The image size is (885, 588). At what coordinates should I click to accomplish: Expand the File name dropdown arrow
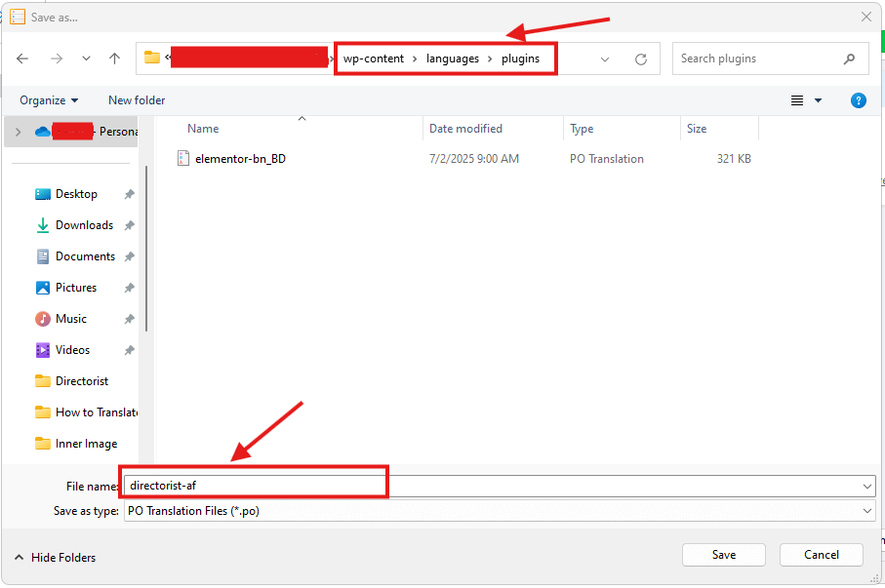[x=866, y=486]
